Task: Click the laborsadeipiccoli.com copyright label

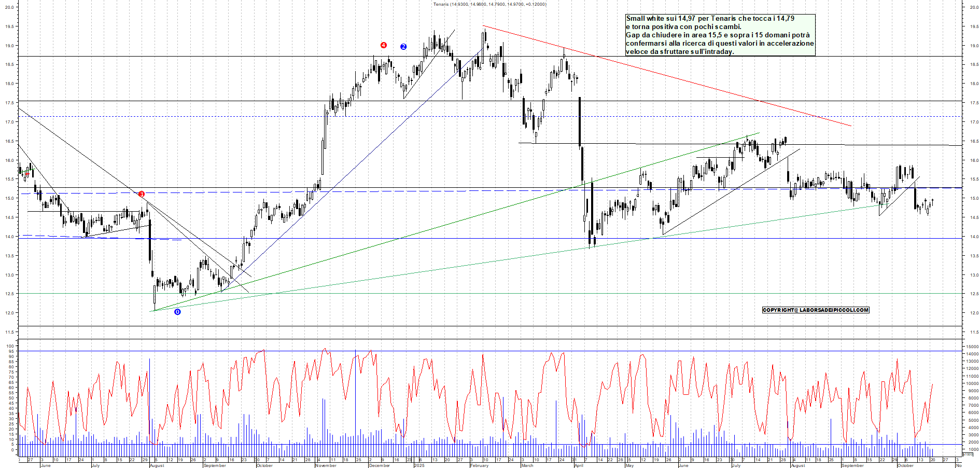Action: pos(816,310)
